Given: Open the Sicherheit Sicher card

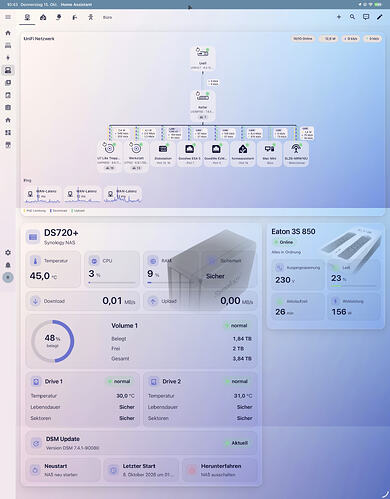Looking at the screenshot, I should [x=229, y=269].
